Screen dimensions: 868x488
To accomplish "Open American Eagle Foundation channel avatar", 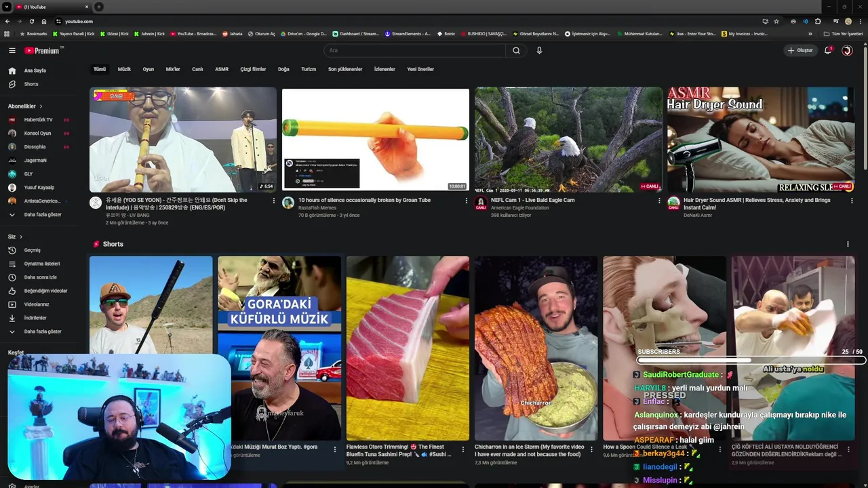I will pyautogui.click(x=481, y=203).
